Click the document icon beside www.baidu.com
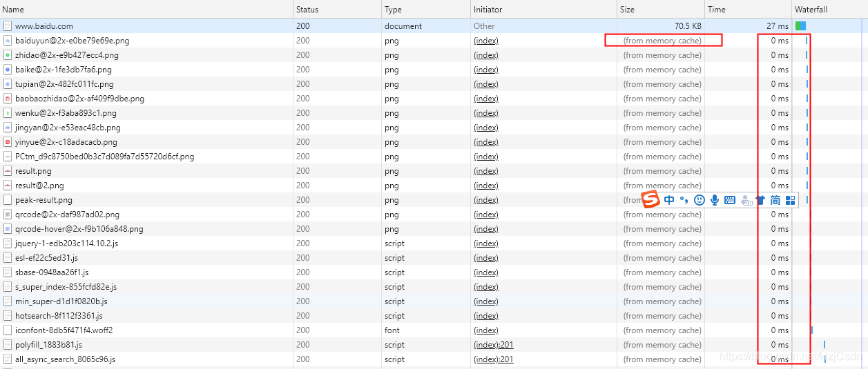This screenshot has width=868, height=369. pyautogui.click(x=8, y=26)
